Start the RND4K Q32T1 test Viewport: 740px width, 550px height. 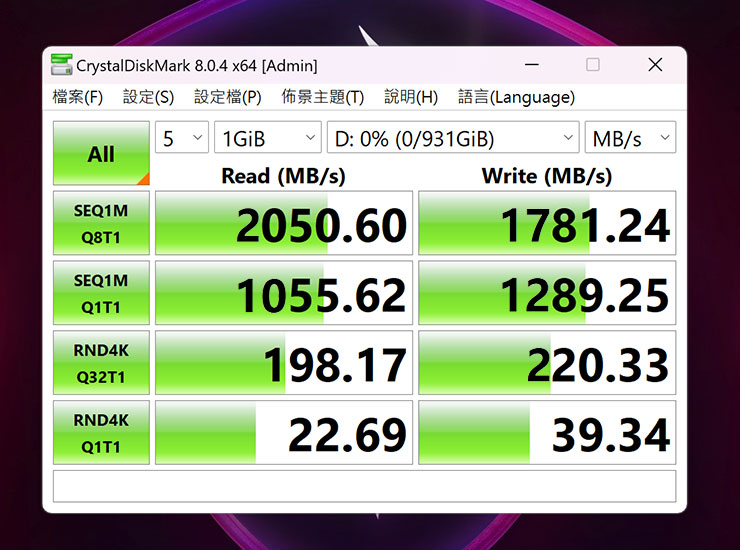101,363
